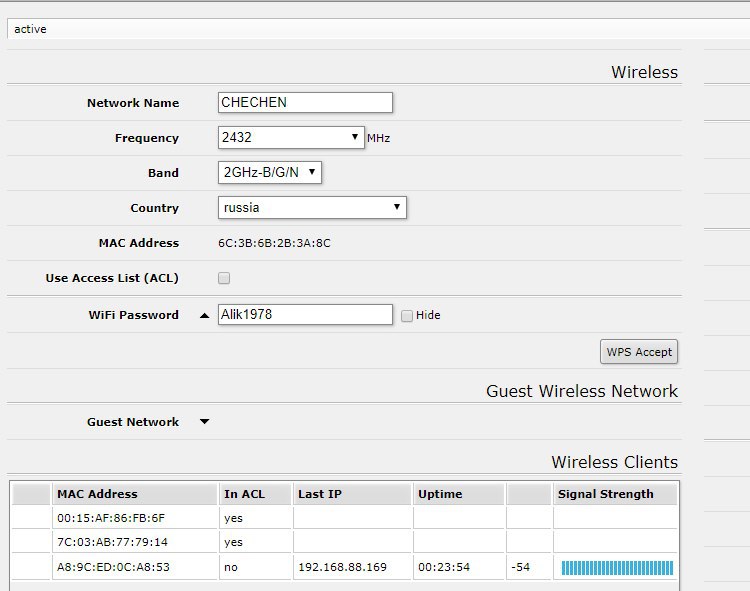Sort by the Uptime column header

(459, 494)
